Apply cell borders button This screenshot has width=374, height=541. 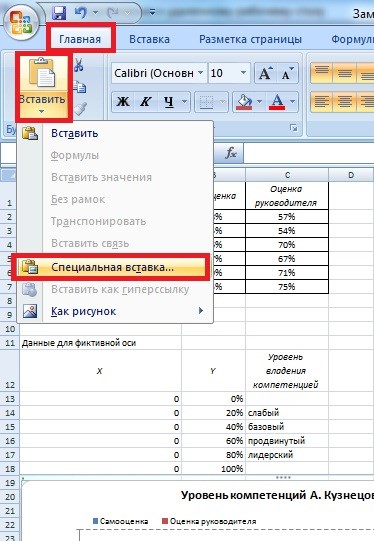206,102
